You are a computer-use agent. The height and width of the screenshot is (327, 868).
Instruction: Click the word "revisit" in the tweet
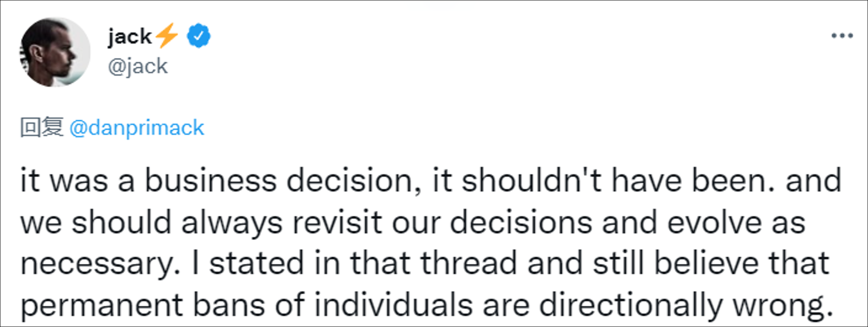pos(337,222)
